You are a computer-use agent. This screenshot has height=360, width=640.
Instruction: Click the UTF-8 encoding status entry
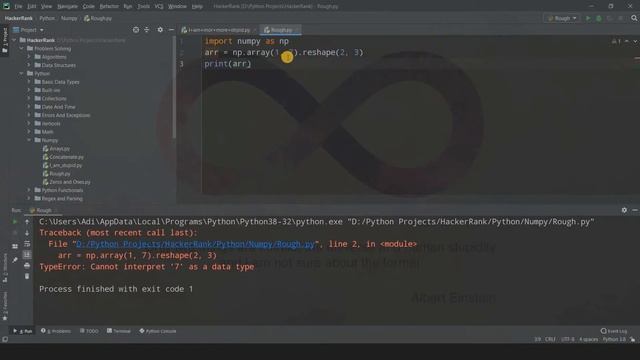point(568,339)
